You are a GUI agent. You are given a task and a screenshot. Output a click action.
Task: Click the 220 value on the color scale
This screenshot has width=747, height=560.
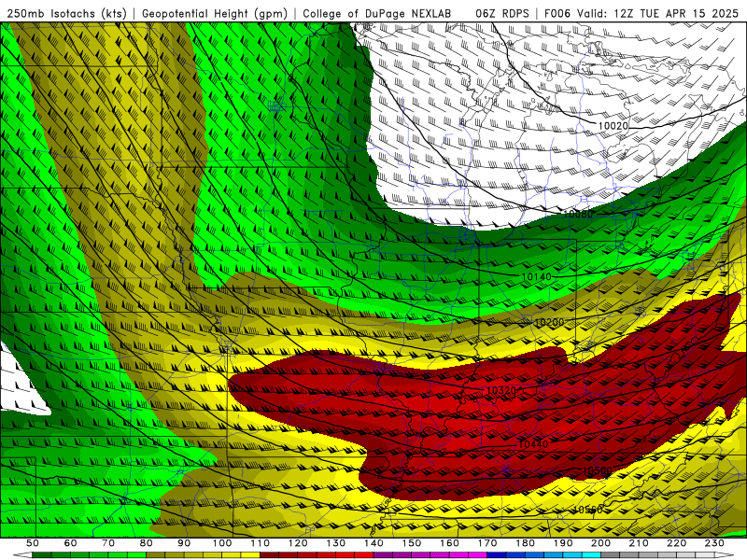point(676,543)
